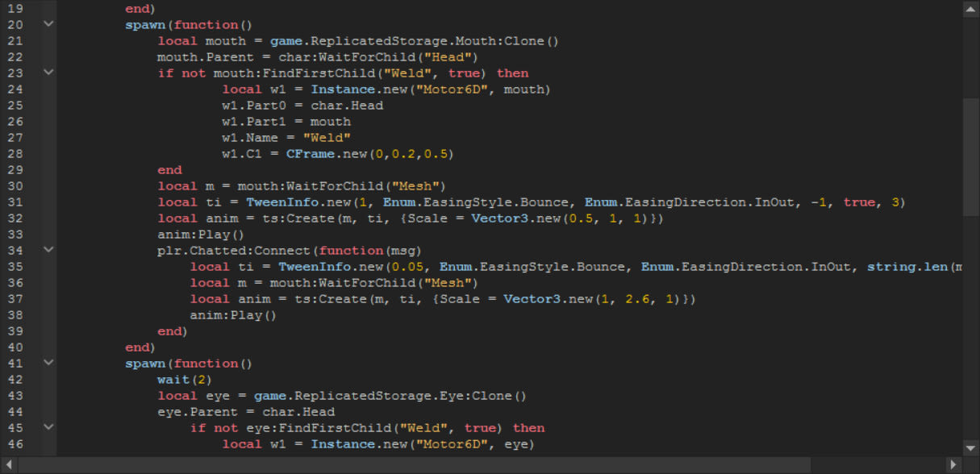
Task: Place cursor on "local mouth" on line 21
Action: click(202, 40)
